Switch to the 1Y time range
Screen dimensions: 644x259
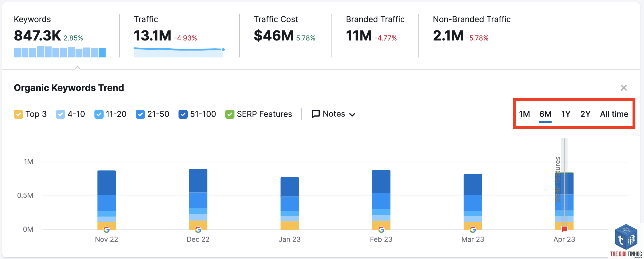pos(566,114)
